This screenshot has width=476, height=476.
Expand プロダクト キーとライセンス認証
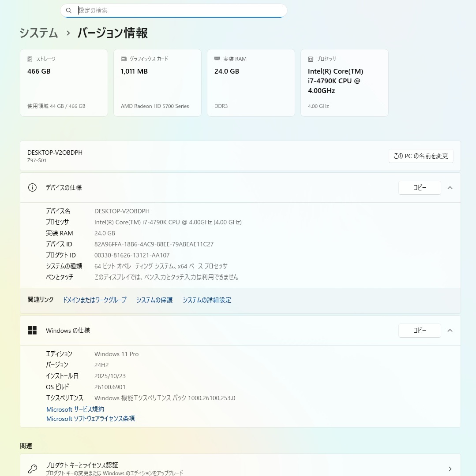tap(450, 469)
